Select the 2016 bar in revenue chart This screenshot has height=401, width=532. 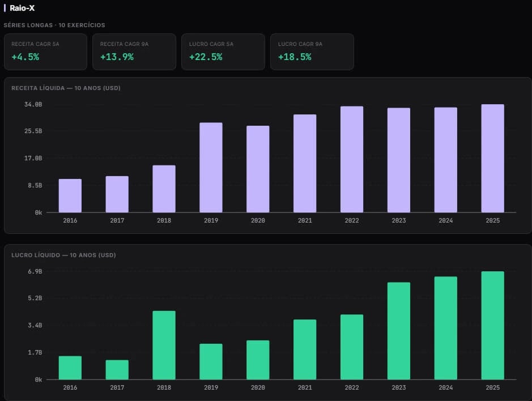[x=70, y=196]
